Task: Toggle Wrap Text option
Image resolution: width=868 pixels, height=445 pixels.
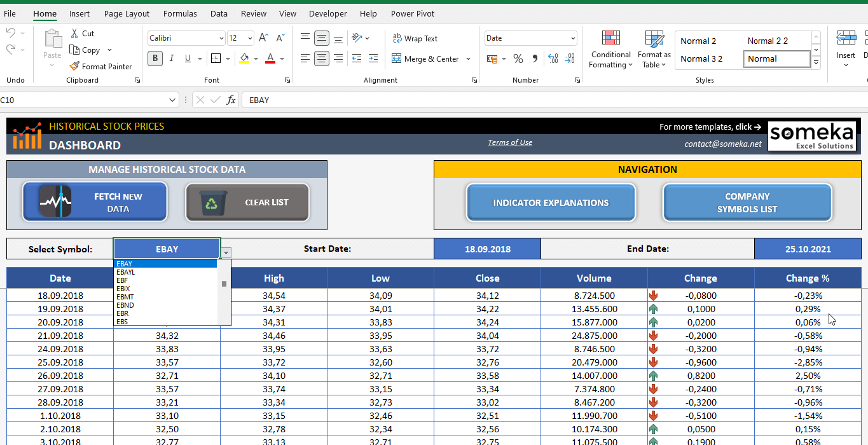Action: tap(415, 39)
